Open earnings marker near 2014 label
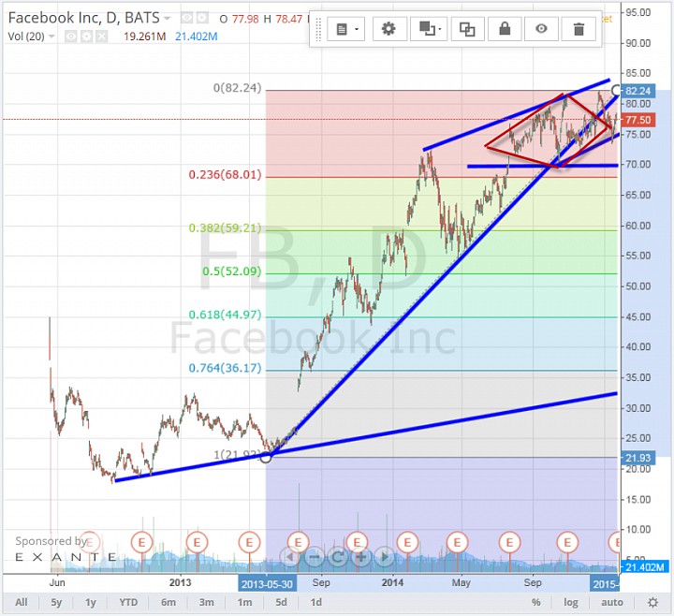Viewport: 674px width, 616px height. tap(407, 542)
